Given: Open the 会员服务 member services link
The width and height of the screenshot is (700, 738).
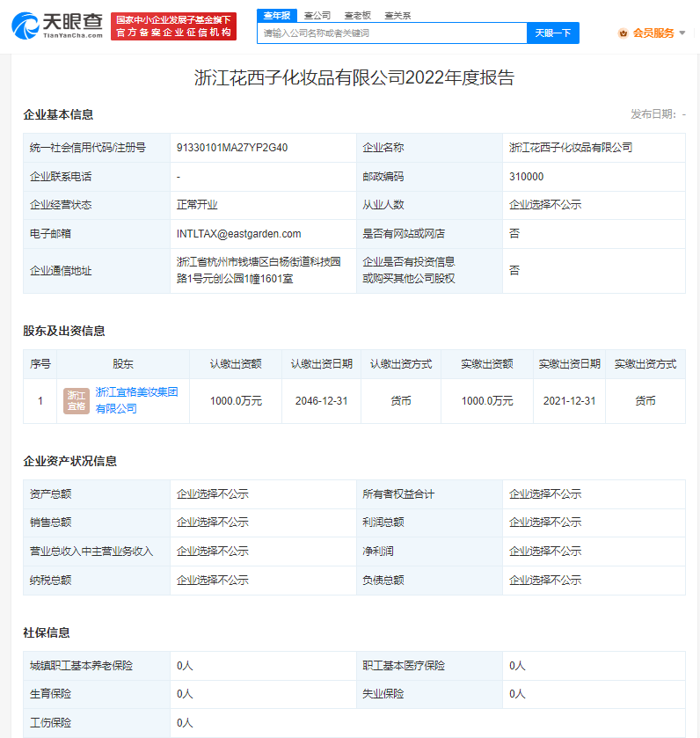Looking at the screenshot, I should point(653,33).
